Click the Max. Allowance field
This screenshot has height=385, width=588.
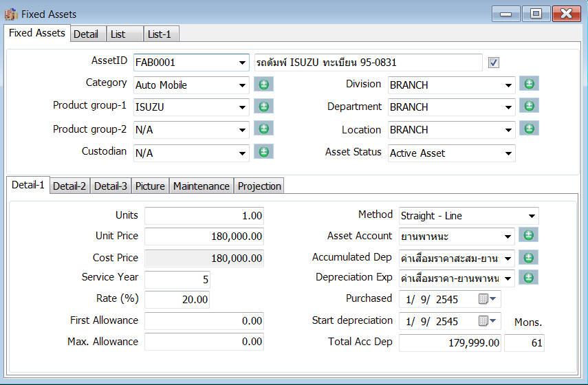coord(204,342)
